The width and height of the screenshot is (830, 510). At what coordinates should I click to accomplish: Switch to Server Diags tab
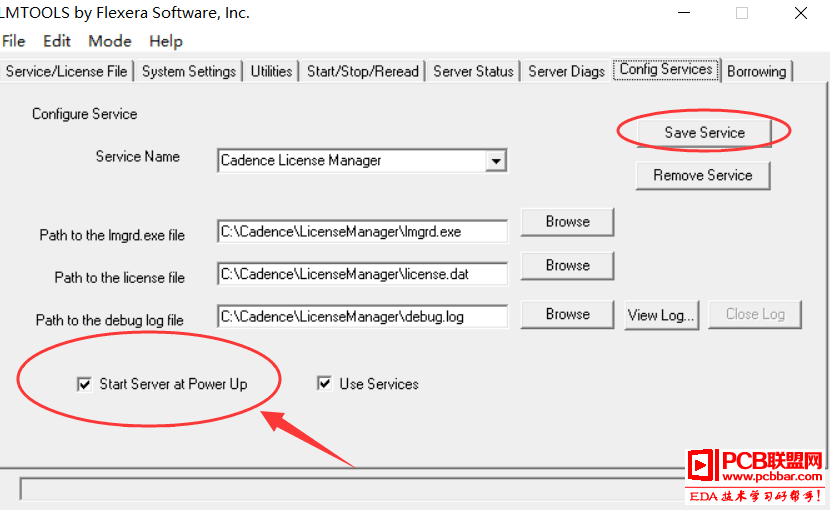coord(566,71)
